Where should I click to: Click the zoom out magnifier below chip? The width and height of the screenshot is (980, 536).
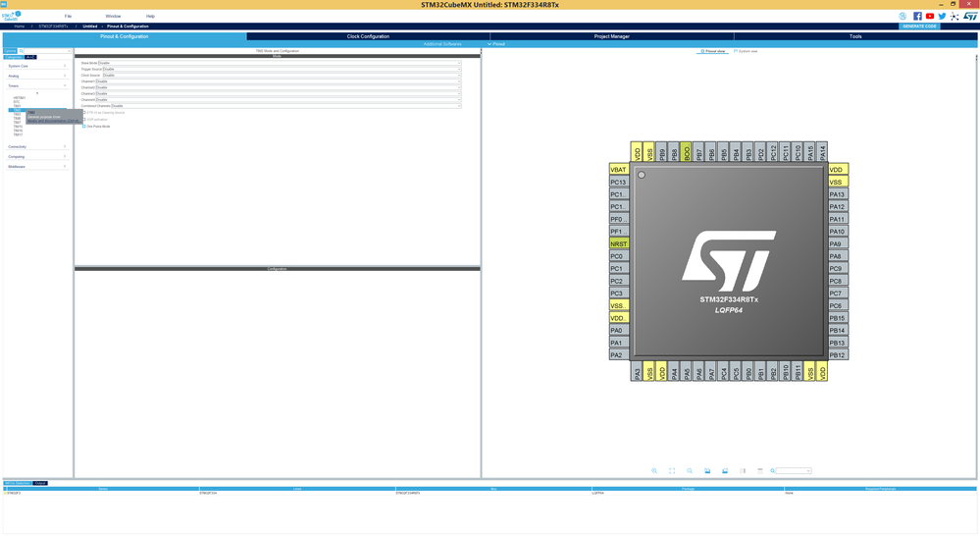690,471
